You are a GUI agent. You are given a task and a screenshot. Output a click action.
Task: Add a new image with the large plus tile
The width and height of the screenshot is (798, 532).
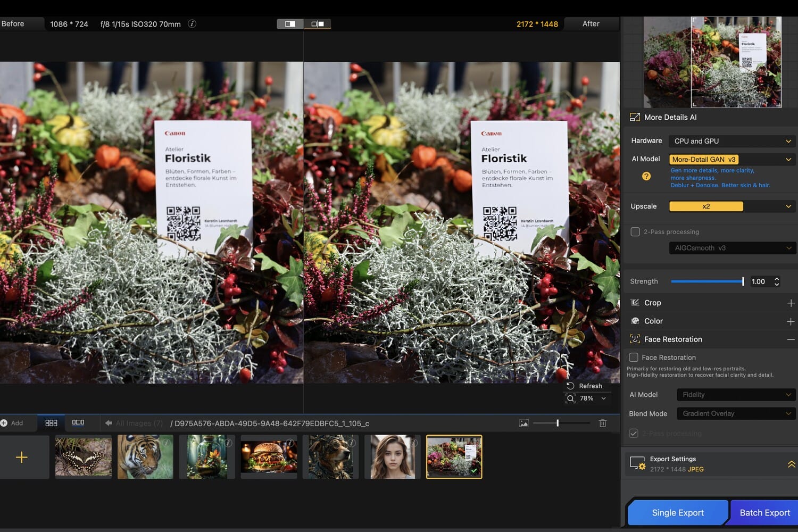22,457
